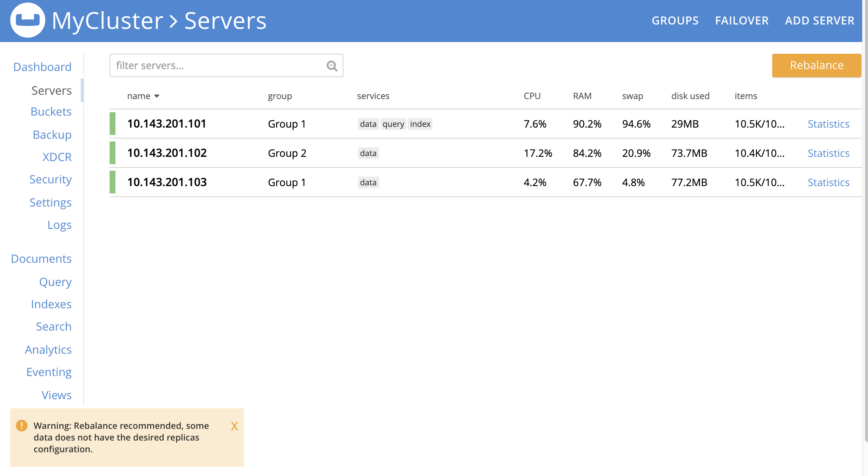Click Statistics link for server 10.143.201.102
This screenshot has width=868, height=476.
click(828, 152)
